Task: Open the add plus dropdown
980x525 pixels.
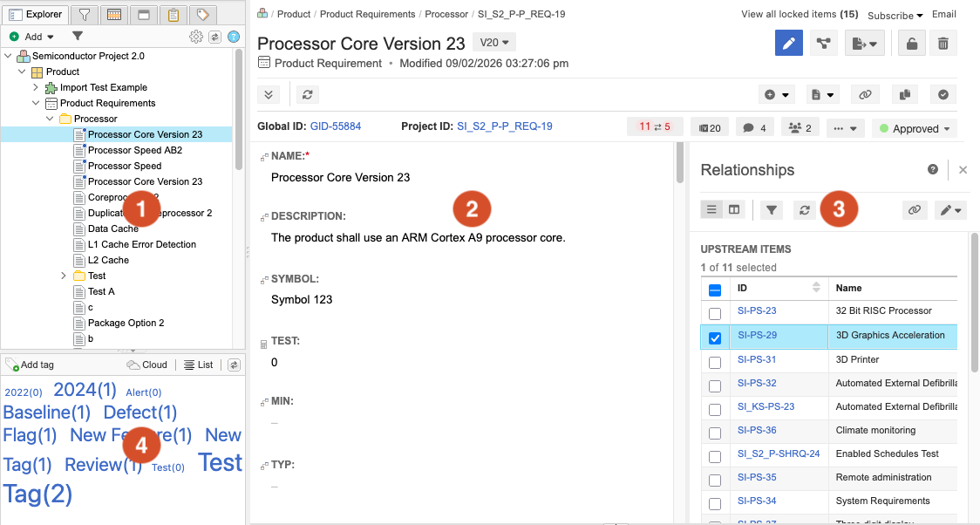Action: [777, 94]
